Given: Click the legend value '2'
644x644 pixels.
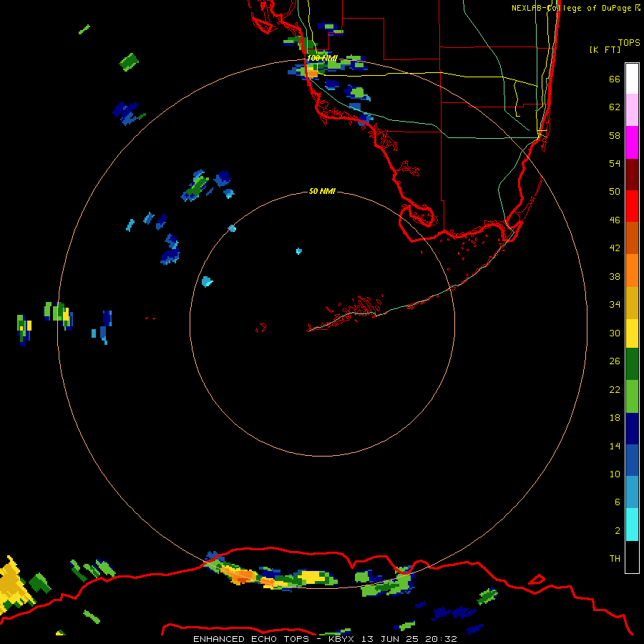Looking at the screenshot, I should [x=618, y=531].
